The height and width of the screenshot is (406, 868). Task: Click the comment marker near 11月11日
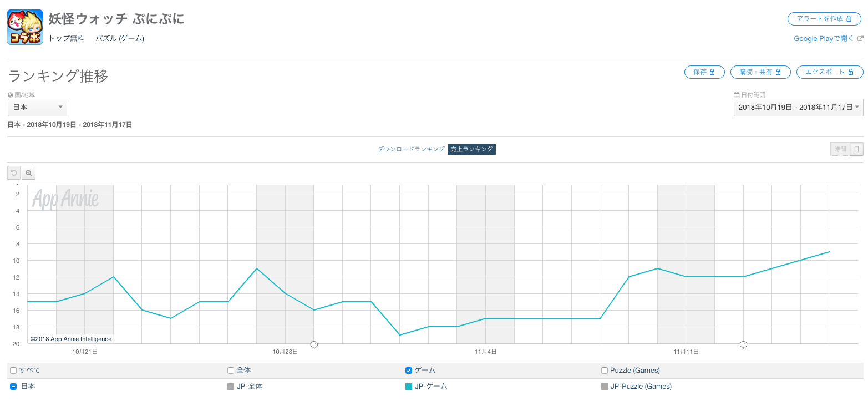pyautogui.click(x=744, y=344)
